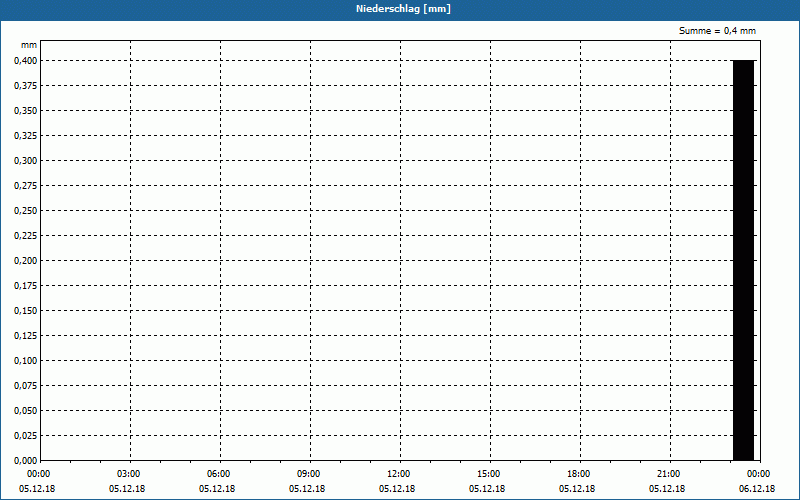The height and width of the screenshot is (500, 800).
Task: Click the 06.12.18 date label
Action: [757, 489]
